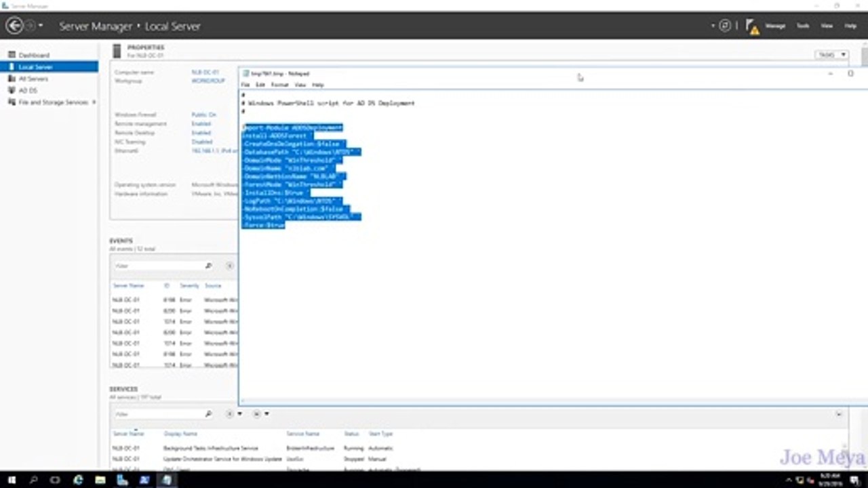
Task: Click the WORKGROUP link
Action: (208, 81)
